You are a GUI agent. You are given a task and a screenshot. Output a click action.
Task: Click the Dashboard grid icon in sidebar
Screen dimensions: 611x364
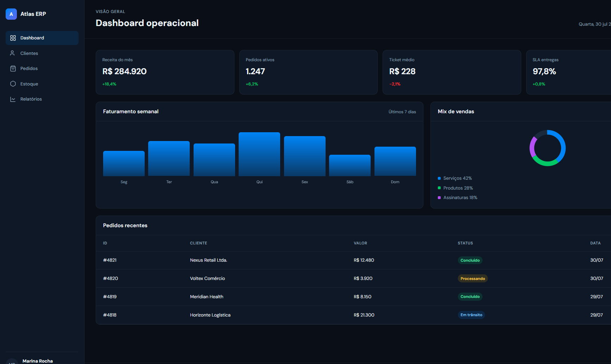[x=13, y=38]
